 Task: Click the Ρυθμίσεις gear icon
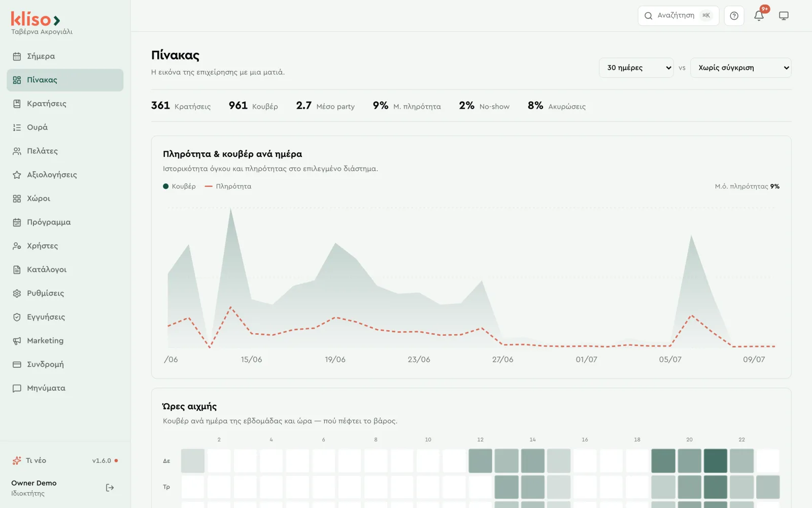(x=17, y=293)
